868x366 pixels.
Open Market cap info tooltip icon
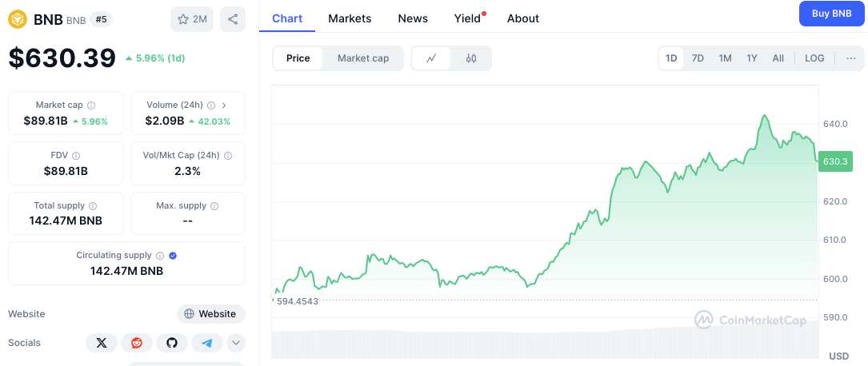tap(91, 105)
